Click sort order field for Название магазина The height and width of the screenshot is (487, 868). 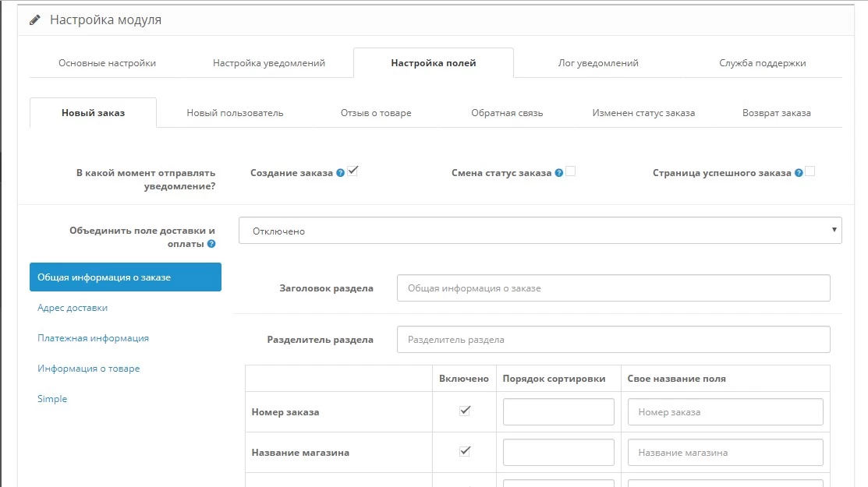pos(558,452)
